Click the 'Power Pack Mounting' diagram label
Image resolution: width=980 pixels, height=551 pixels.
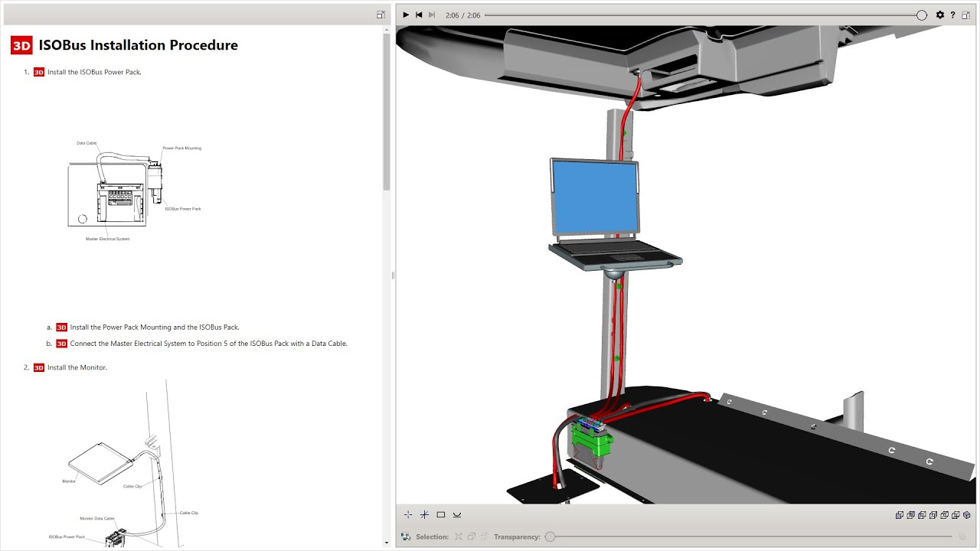181,148
